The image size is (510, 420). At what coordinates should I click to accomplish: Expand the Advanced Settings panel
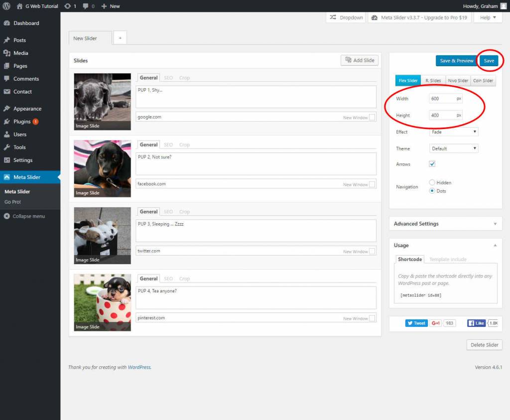click(x=445, y=224)
